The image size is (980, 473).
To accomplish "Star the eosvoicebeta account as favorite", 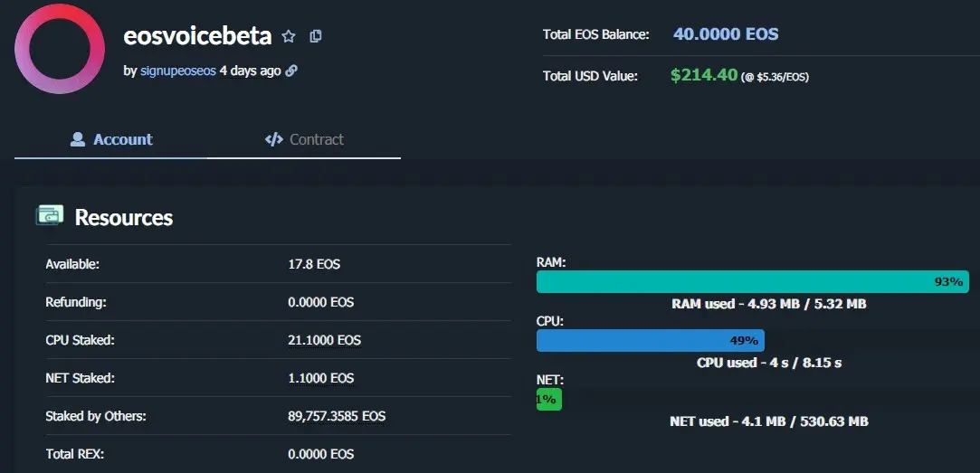I will point(288,36).
